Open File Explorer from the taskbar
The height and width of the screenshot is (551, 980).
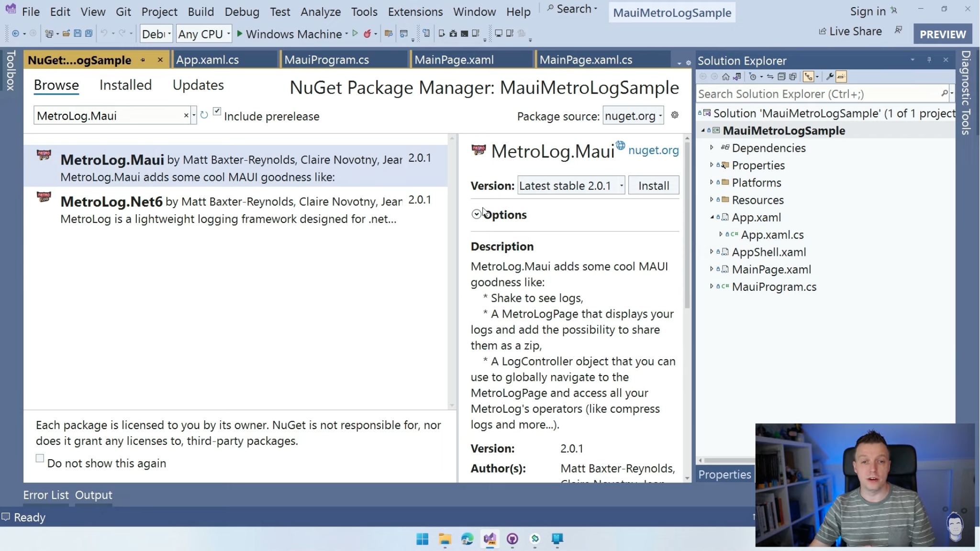tap(445, 539)
